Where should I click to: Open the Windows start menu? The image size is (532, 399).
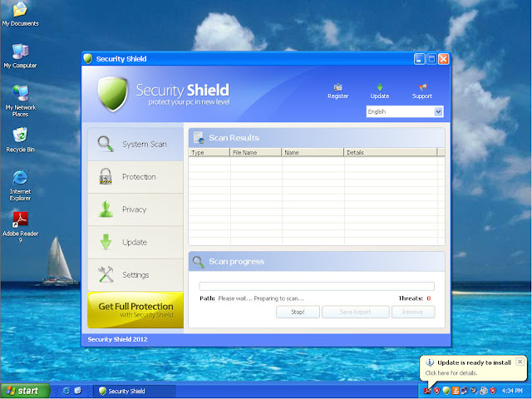pos(25,391)
